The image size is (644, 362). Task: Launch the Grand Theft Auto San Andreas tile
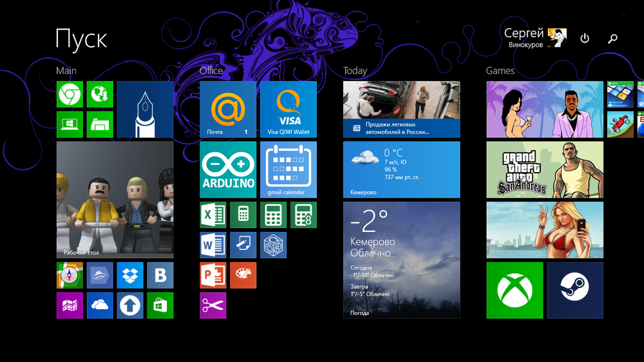(x=545, y=169)
